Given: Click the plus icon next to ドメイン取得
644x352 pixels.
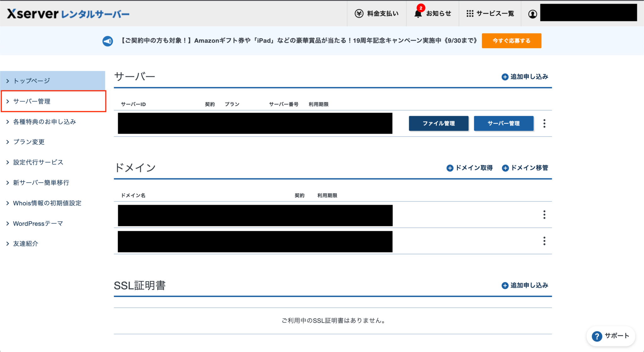Looking at the screenshot, I should tap(450, 168).
